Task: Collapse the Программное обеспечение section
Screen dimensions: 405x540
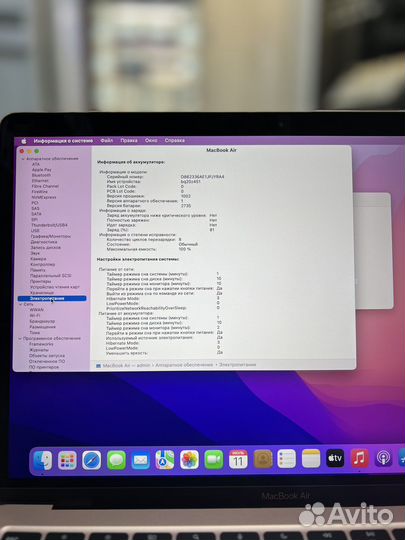Action: (20, 339)
